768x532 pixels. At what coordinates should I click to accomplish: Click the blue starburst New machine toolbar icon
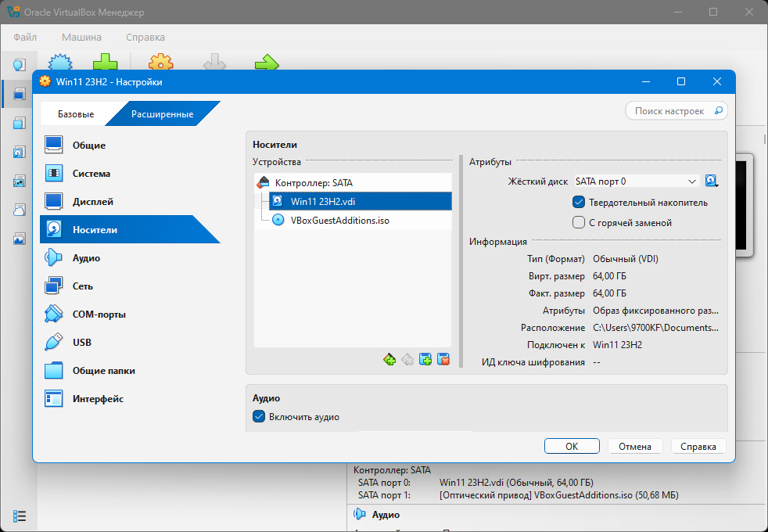point(60,62)
